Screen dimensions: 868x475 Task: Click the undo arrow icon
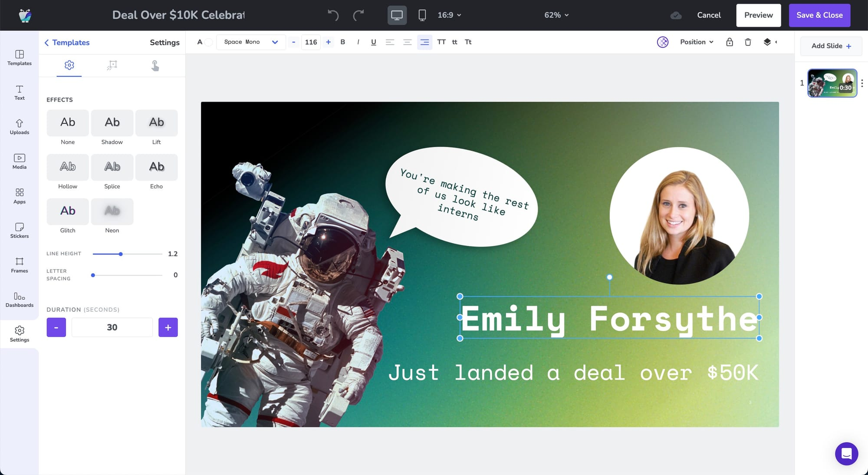click(x=333, y=15)
